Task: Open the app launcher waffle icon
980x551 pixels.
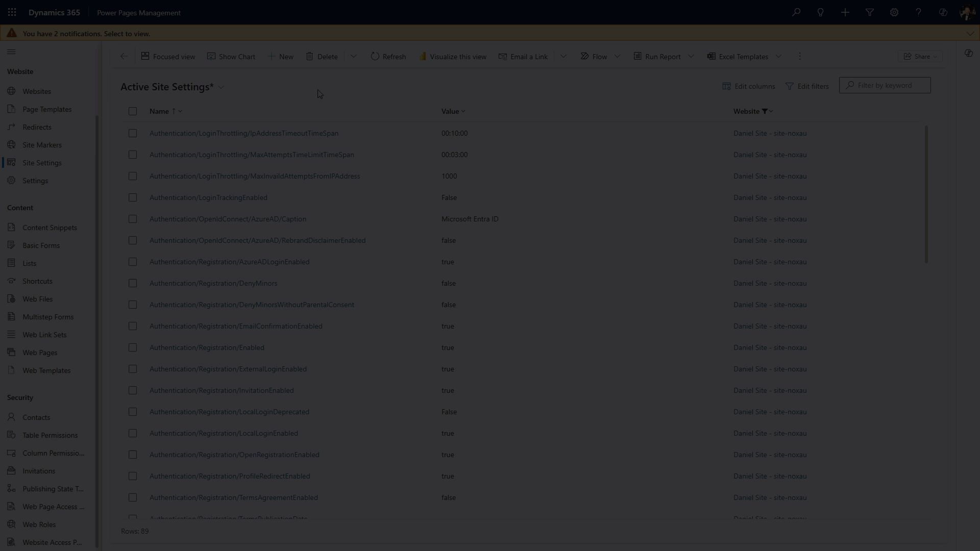Action: tap(12, 12)
